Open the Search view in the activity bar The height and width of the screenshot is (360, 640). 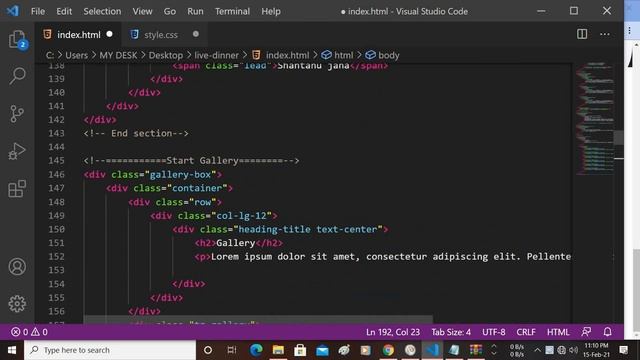pos(17,76)
